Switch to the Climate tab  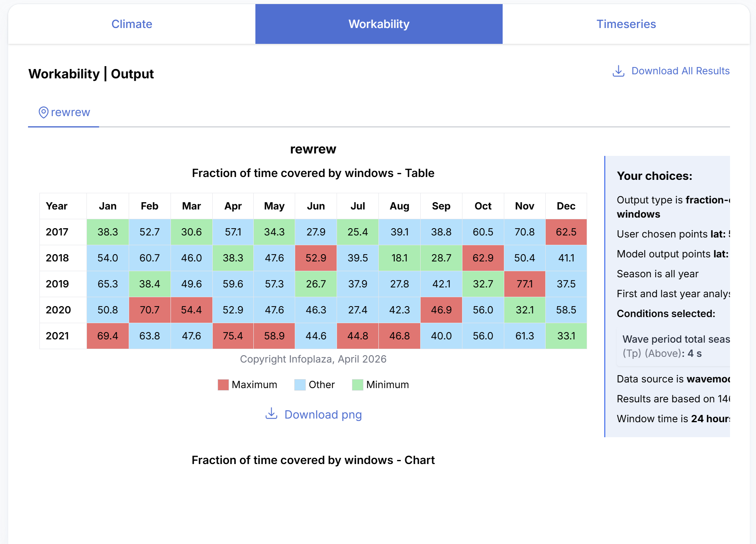(x=132, y=24)
